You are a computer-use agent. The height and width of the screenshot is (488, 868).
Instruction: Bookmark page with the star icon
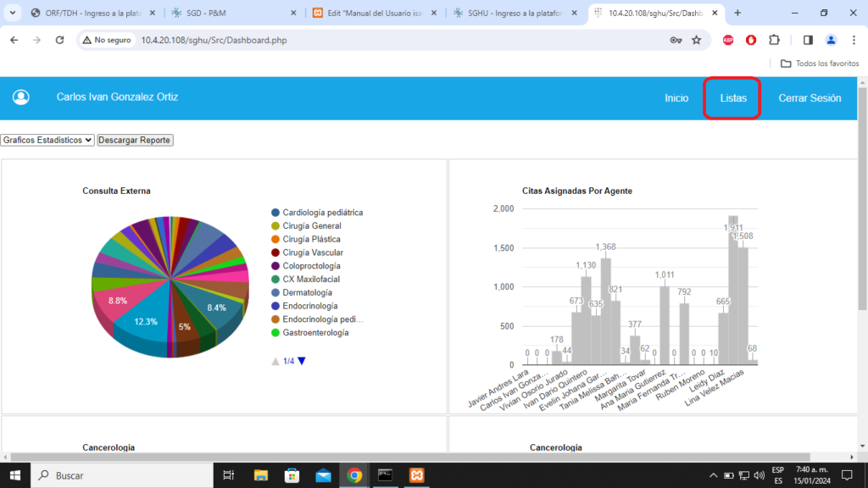pos(696,40)
